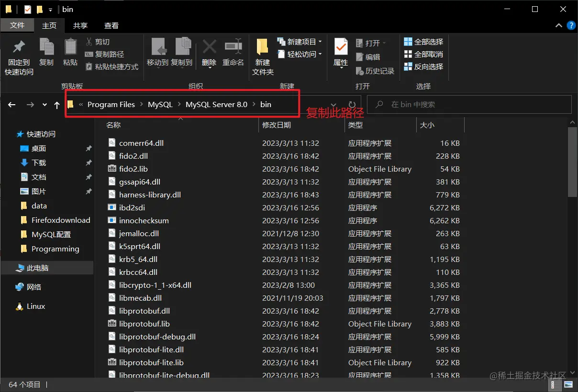
Task: Click Program Files in address path
Action: (x=111, y=104)
